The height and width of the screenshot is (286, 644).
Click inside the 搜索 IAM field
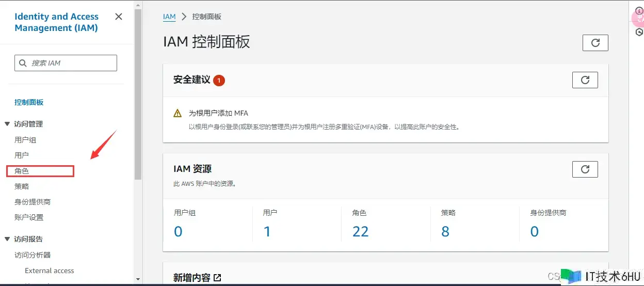pyautogui.click(x=66, y=63)
